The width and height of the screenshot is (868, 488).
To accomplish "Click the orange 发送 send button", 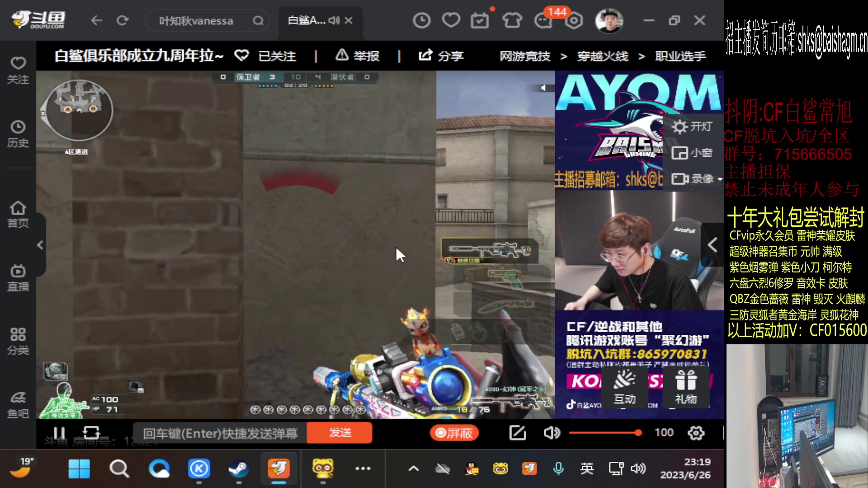I will pyautogui.click(x=339, y=432).
